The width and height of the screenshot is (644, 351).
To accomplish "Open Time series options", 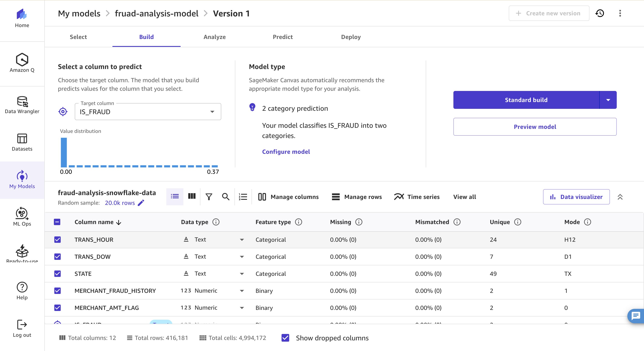I will pyautogui.click(x=417, y=197).
